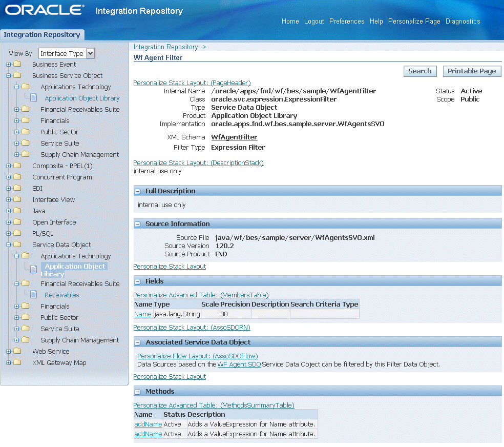Open the WF Agent SDO link
Image resolution: width=504 pixels, height=447 pixels.
[239, 364]
